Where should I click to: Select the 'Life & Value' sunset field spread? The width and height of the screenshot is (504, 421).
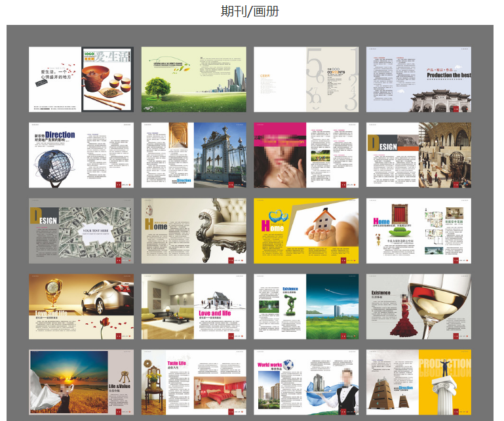[x=81, y=382]
